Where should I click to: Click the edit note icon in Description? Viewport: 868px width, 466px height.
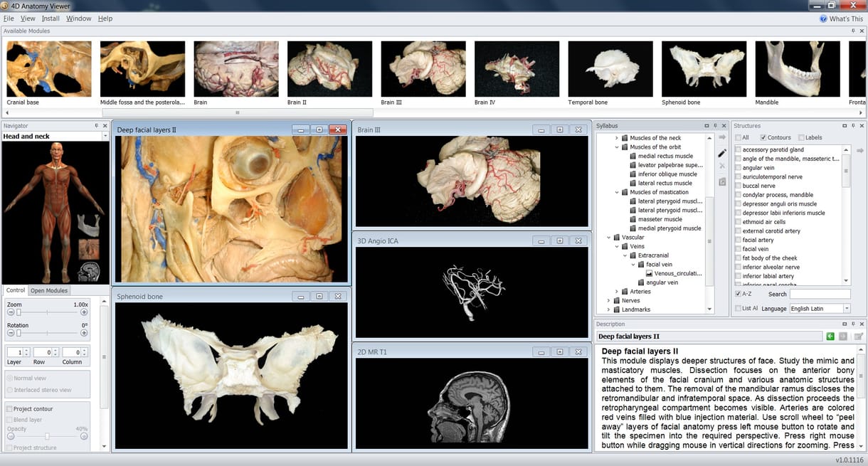click(859, 336)
